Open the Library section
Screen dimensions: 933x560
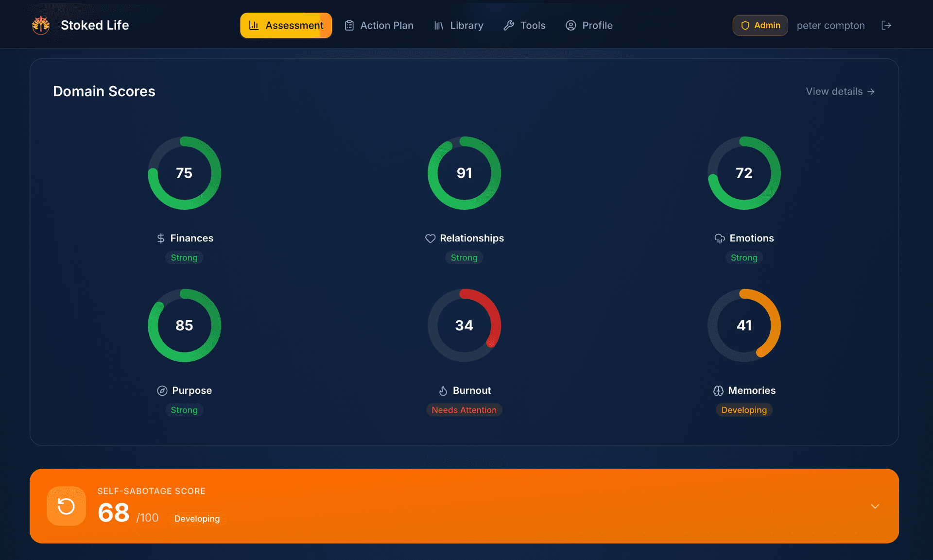tap(458, 25)
